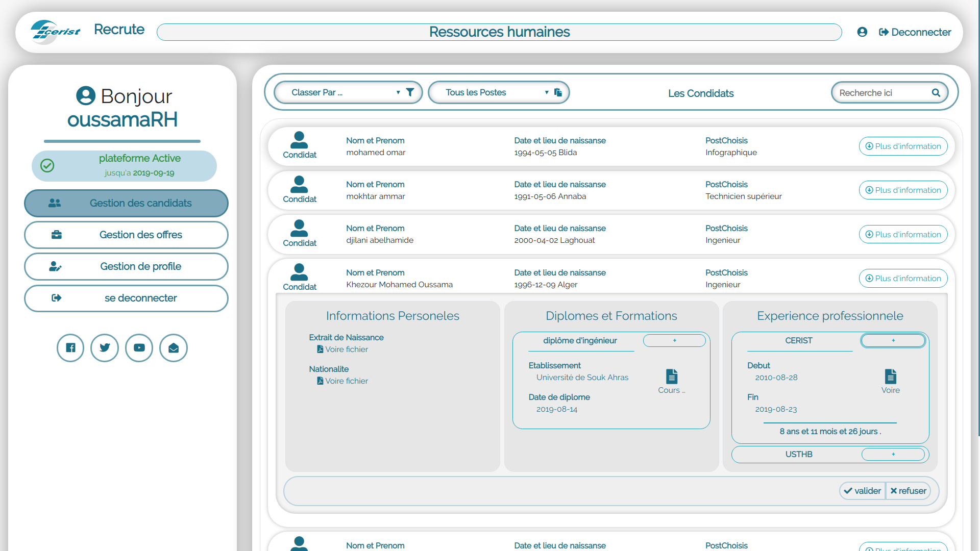
Task: Click the Facebook social icon
Action: pyautogui.click(x=70, y=348)
